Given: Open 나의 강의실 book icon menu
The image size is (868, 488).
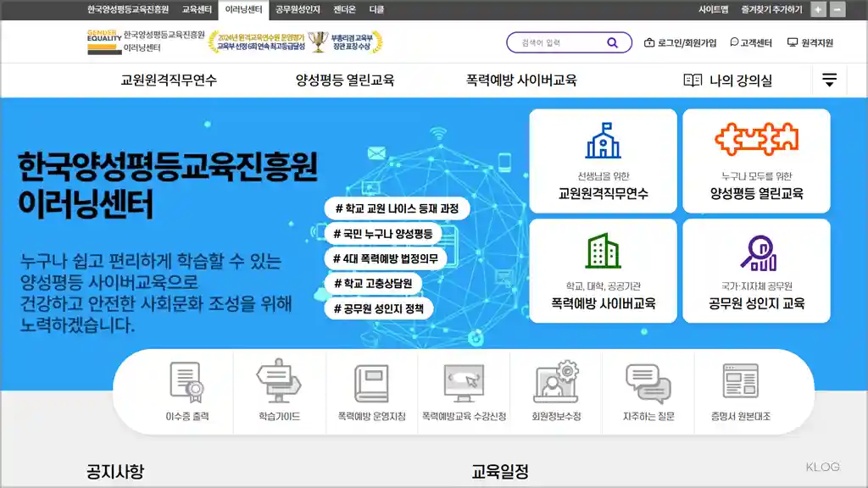Looking at the screenshot, I should pos(727,80).
